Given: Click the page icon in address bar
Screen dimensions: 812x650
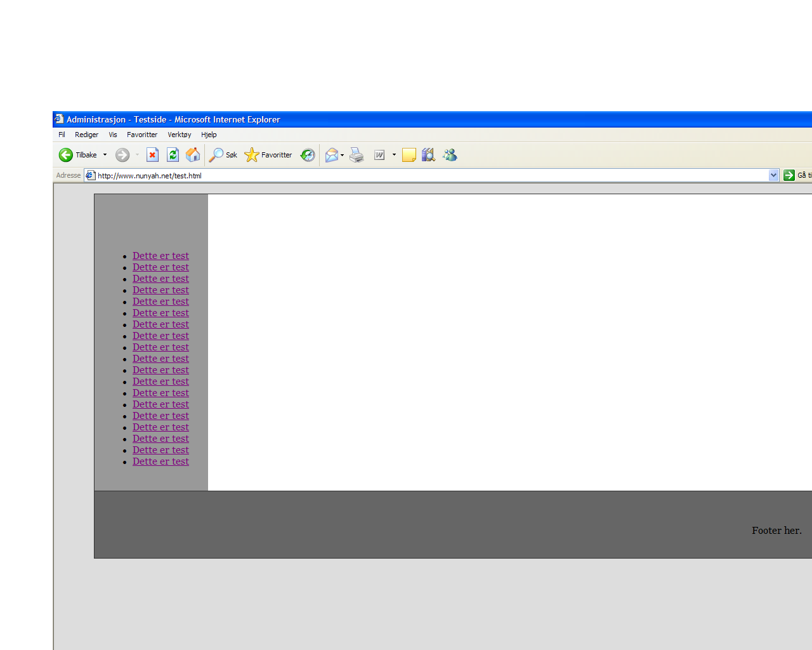Looking at the screenshot, I should coord(91,176).
